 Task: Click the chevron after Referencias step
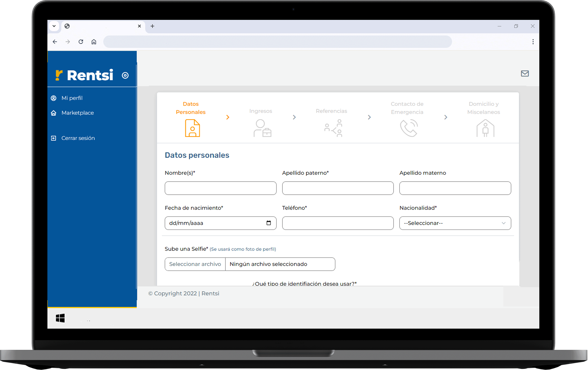369,117
